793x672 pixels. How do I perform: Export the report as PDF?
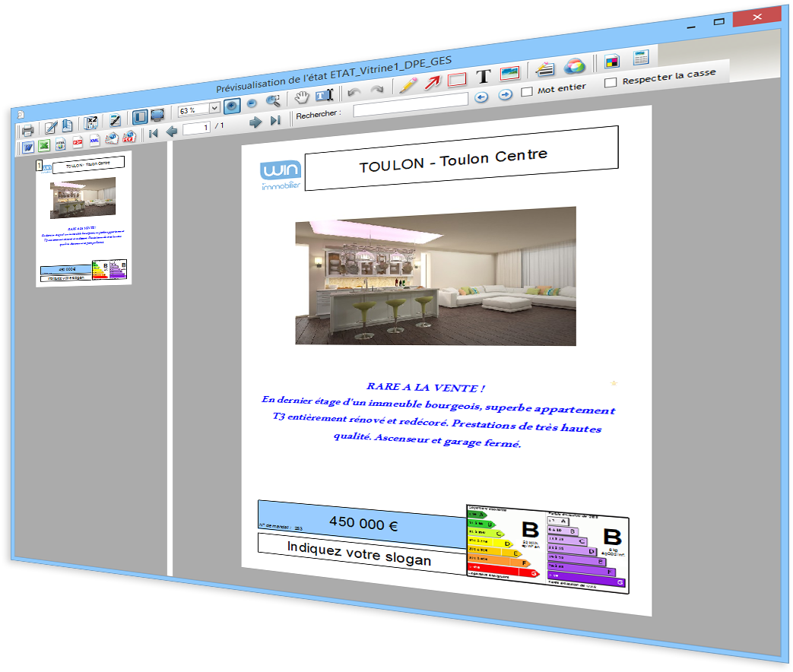(x=78, y=142)
